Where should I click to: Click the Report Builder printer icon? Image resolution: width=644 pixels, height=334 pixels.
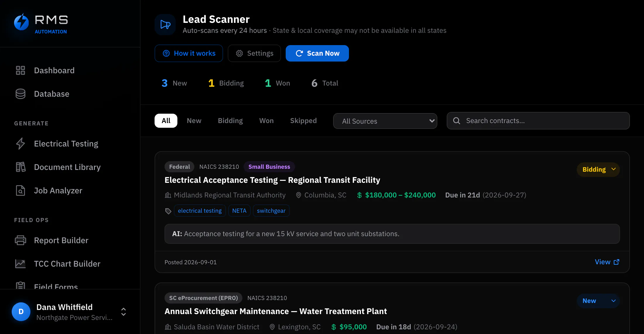pyautogui.click(x=20, y=240)
